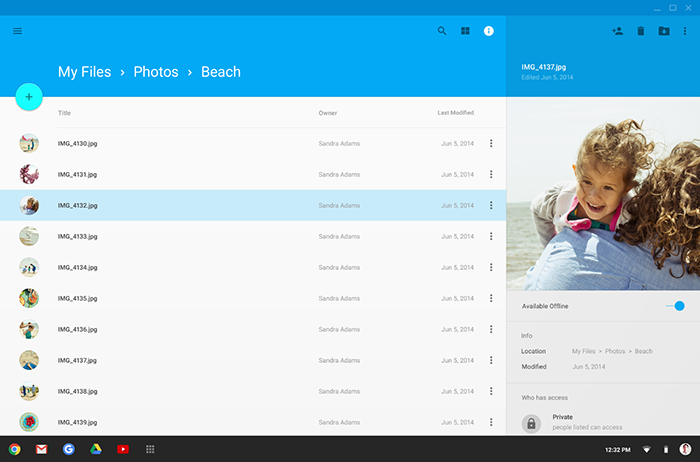
Task: Click the IMG_4139.jpg round thumbnail
Action: (x=29, y=422)
